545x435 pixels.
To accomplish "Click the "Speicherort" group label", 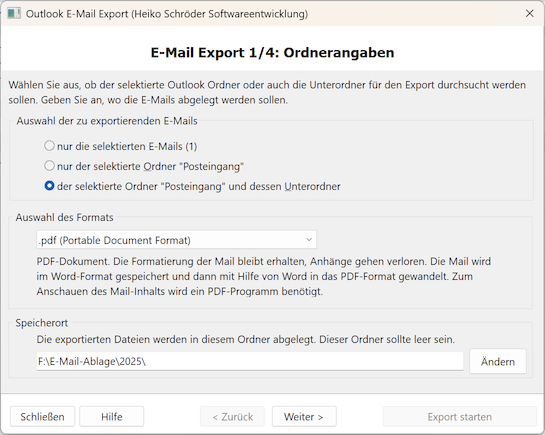I will [x=42, y=323].
